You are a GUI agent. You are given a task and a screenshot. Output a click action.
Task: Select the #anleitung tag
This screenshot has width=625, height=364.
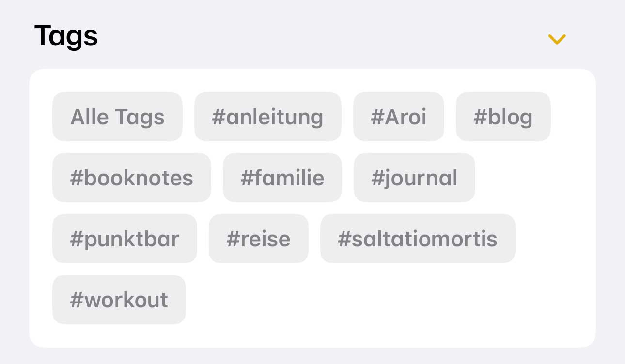pos(268,117)
